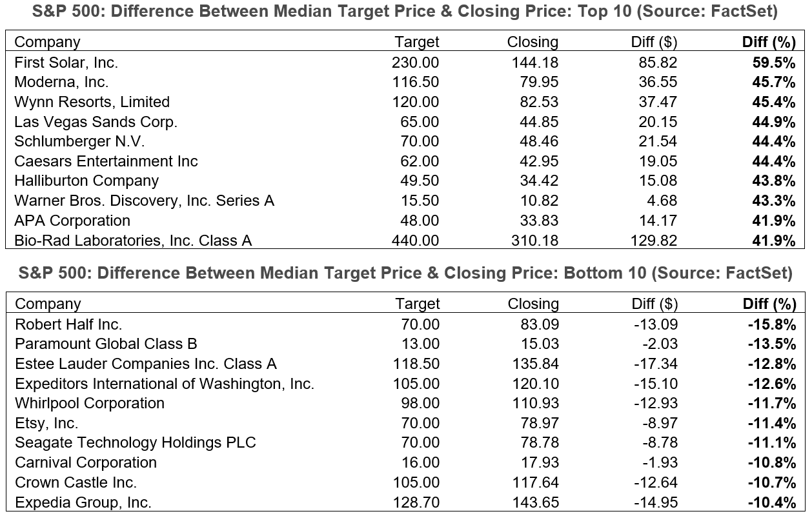Click Bio-Rad Laboratories' target price 440.00
The height and width of the screenshot is (516, 812).
[x=415, y=241]
